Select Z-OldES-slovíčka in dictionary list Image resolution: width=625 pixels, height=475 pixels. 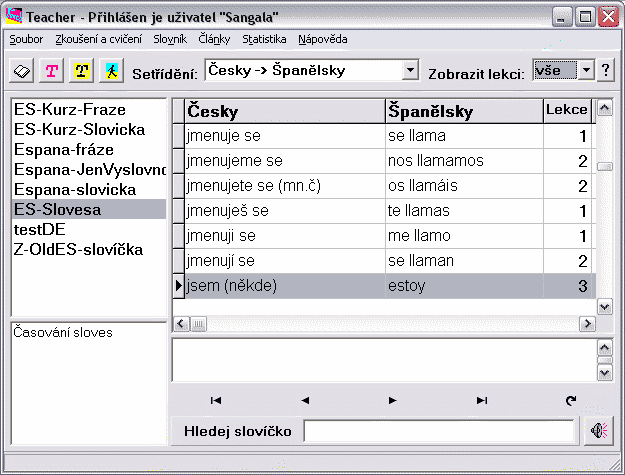[x=89, y=249]
